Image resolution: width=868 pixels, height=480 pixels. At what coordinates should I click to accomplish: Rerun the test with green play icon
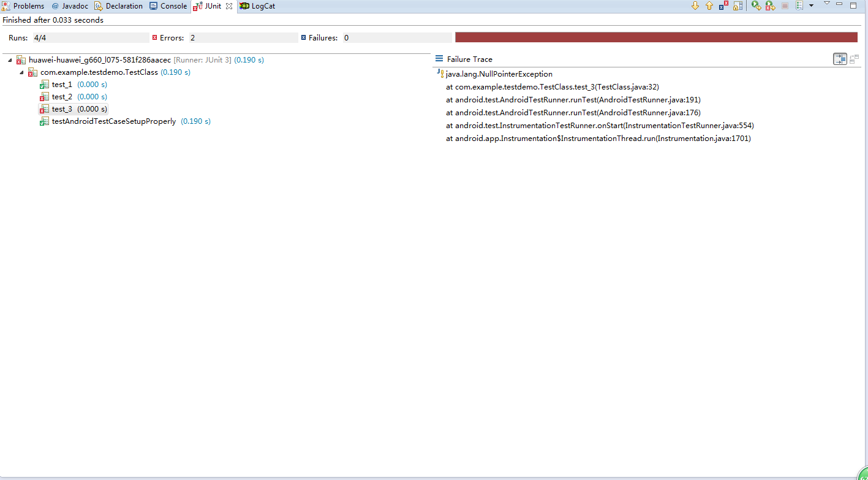[757, 6]
